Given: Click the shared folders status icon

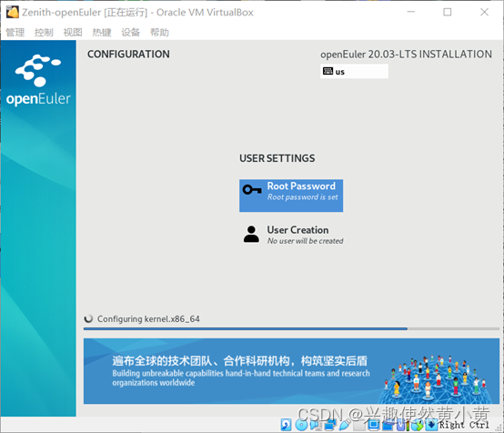Looking at the screenshot, I should 359,426.
